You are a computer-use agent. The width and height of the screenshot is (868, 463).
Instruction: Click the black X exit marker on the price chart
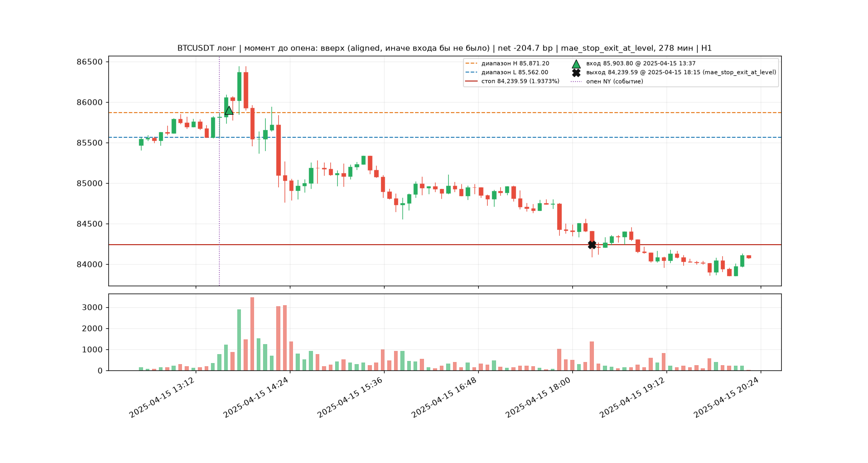[592, 245]
